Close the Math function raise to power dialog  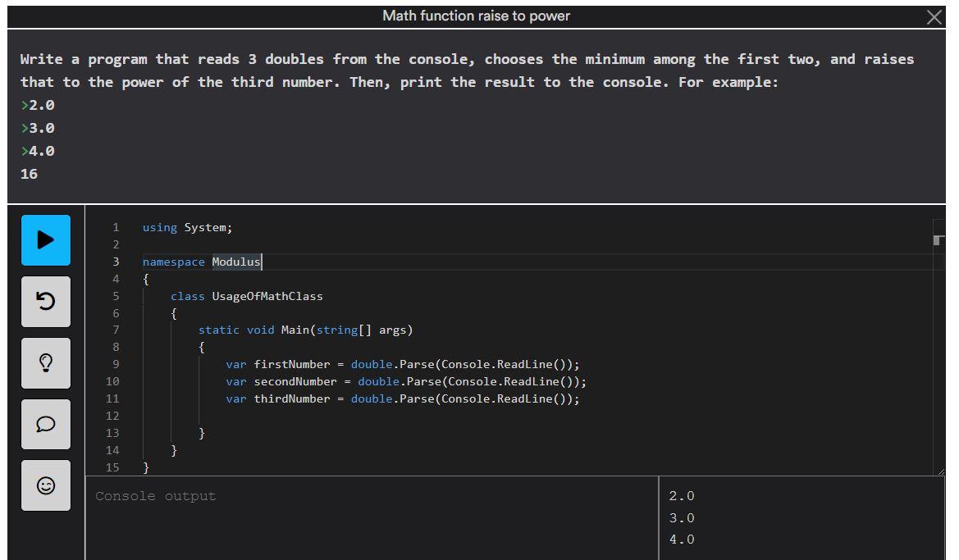(x=934, y=17)
